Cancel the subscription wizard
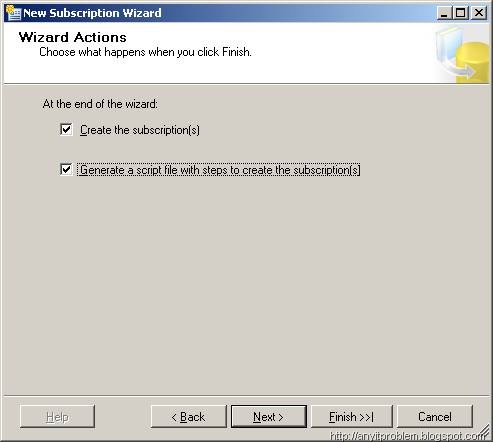The height and width of the screenshot is (442, 493). tap(435, 417)
